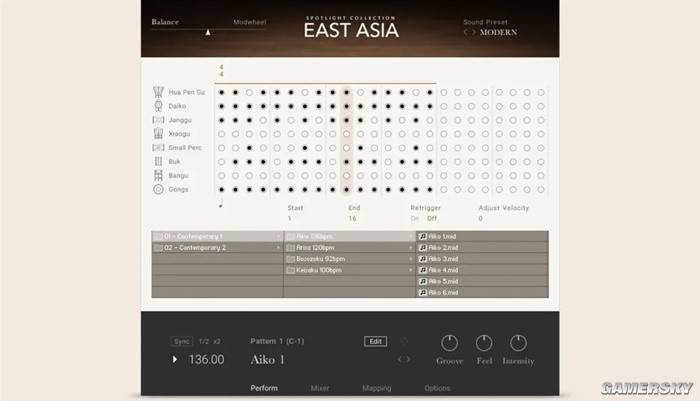Image resolution: width=700 pixels, height=401 pixels.
Task: Click the Balance slider handle
Action: pos(208,32)
